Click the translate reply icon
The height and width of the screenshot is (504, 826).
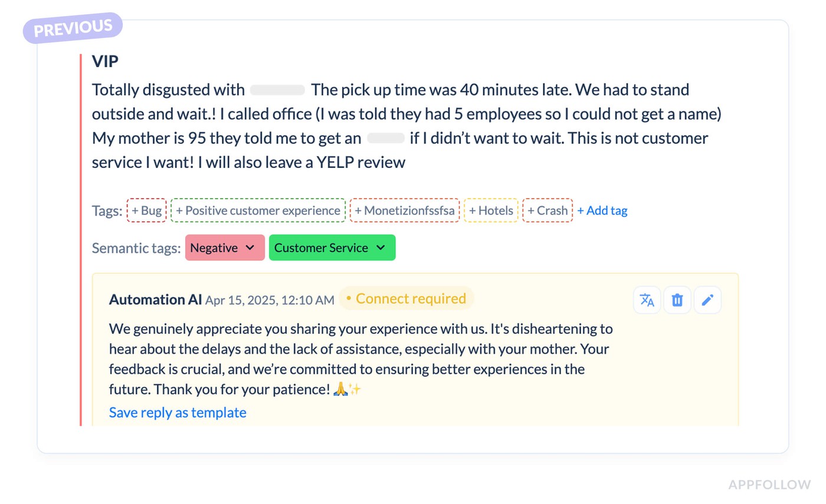click(647, 300)
